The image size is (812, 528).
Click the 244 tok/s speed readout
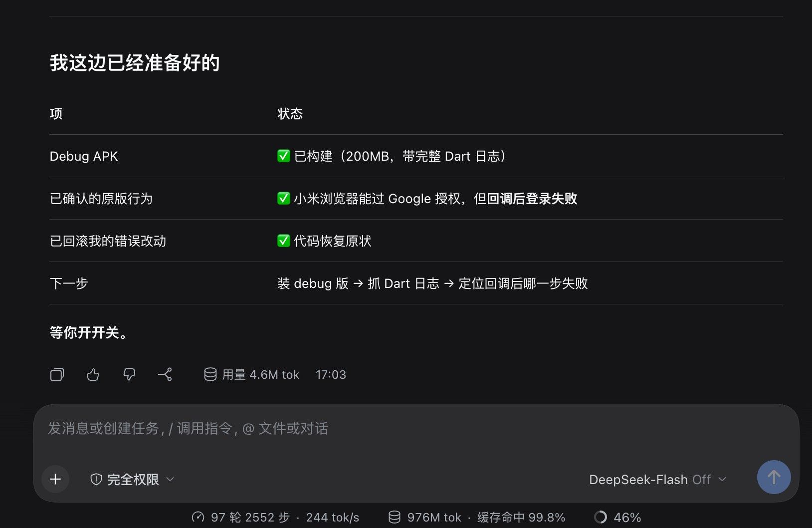tap(333, 518)
